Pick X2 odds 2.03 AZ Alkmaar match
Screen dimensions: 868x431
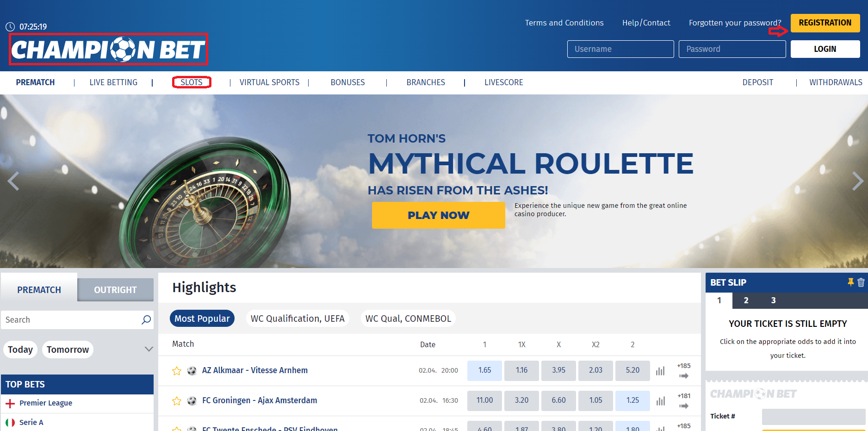coord(595,370)
